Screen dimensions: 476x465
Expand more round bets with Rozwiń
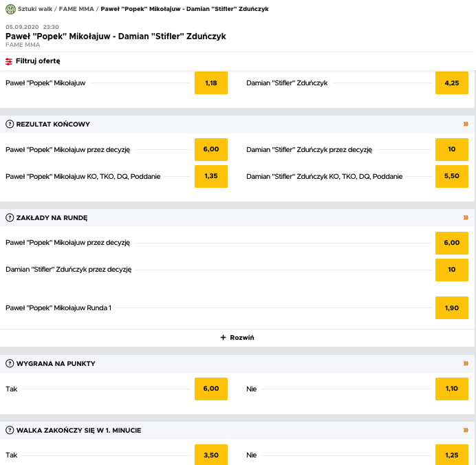coord(237,338)
